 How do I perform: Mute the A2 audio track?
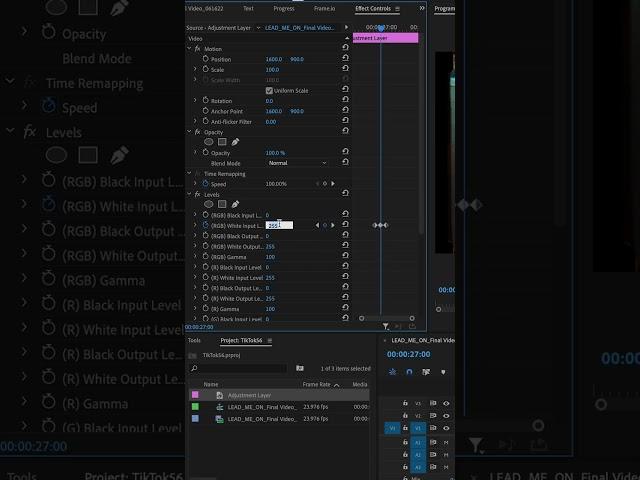(x=446, y=455)
